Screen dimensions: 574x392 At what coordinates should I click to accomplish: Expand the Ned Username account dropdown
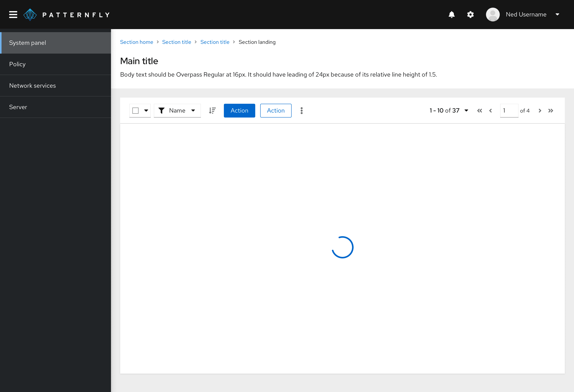tap(559, 14)
